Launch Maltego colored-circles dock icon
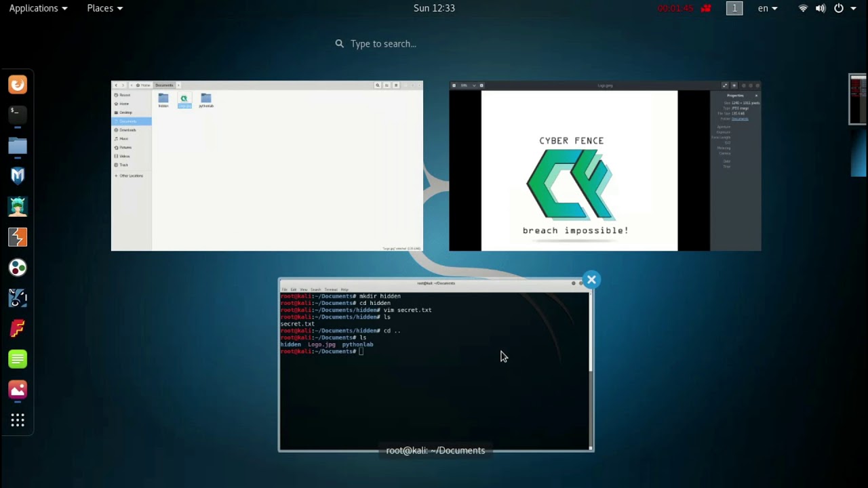The image size is (868, 488). (18, 268)
